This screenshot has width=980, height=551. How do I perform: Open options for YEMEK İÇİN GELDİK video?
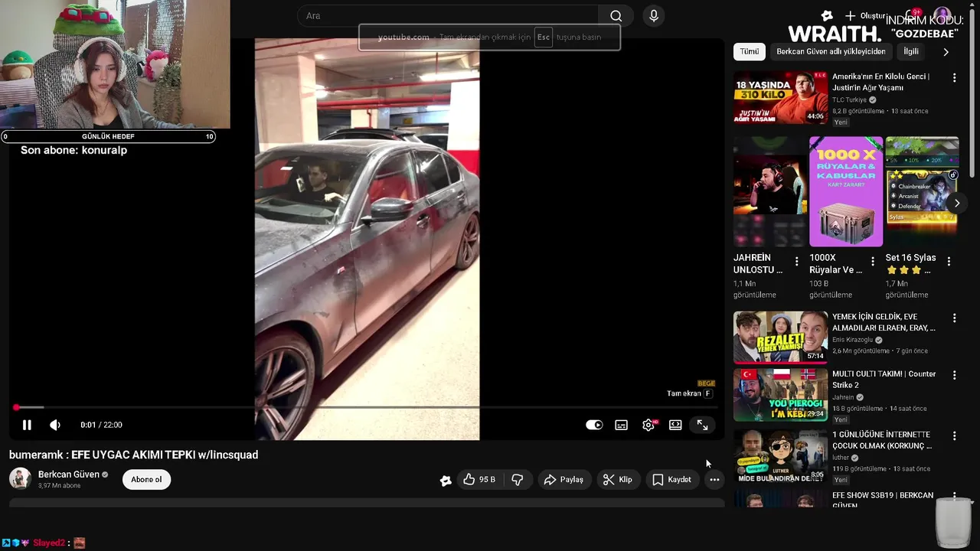click(x=954, y=318)
